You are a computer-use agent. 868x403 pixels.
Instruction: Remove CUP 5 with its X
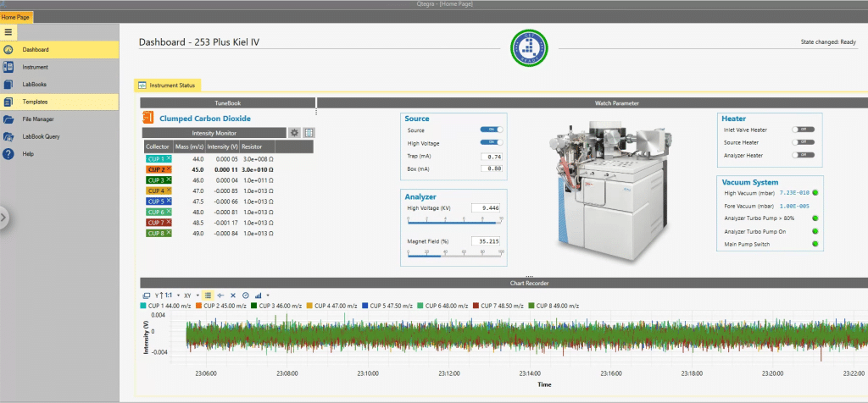click(169, 201)
